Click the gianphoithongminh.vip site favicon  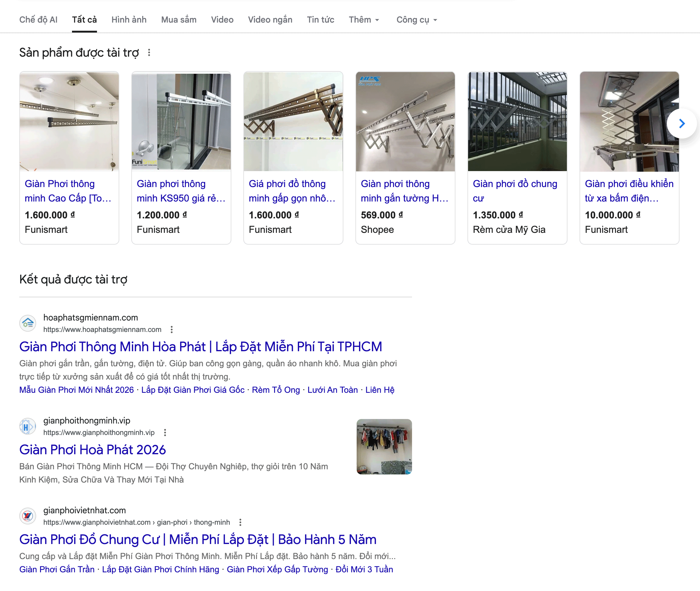tap(28, 427)
